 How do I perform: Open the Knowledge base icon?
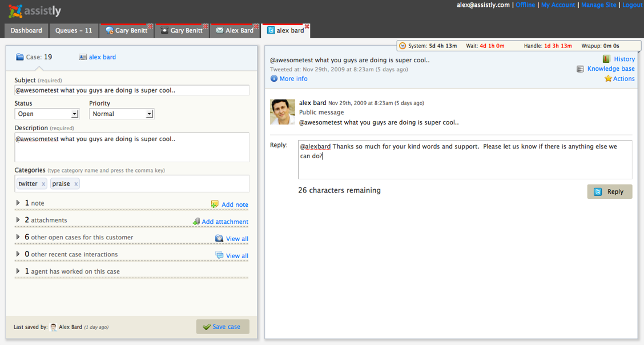[x=580, y=69]
